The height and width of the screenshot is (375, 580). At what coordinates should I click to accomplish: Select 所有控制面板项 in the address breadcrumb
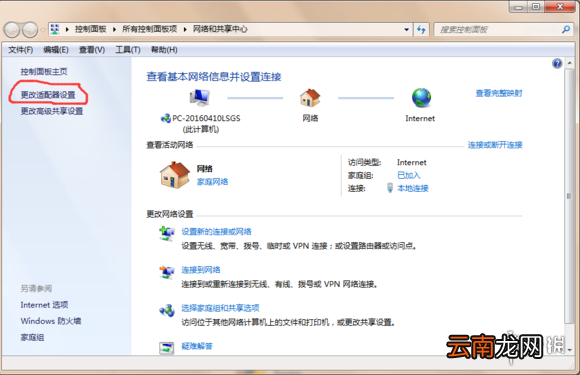(149, 29)
